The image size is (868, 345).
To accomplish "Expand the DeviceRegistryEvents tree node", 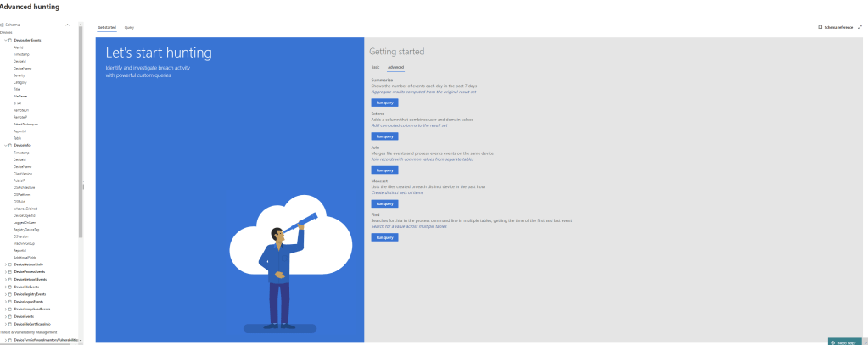I will pos(5,294).
